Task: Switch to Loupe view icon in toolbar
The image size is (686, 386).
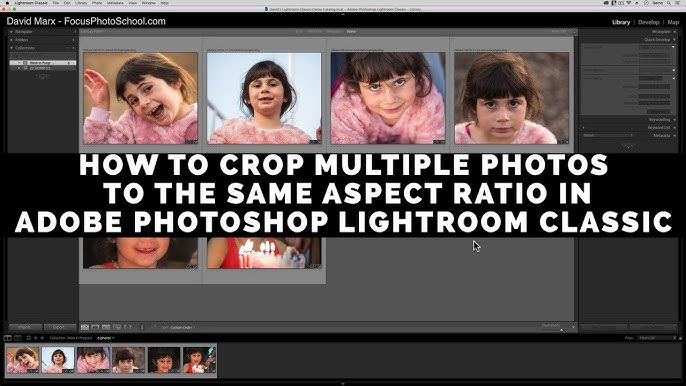Action: point(95,327)
